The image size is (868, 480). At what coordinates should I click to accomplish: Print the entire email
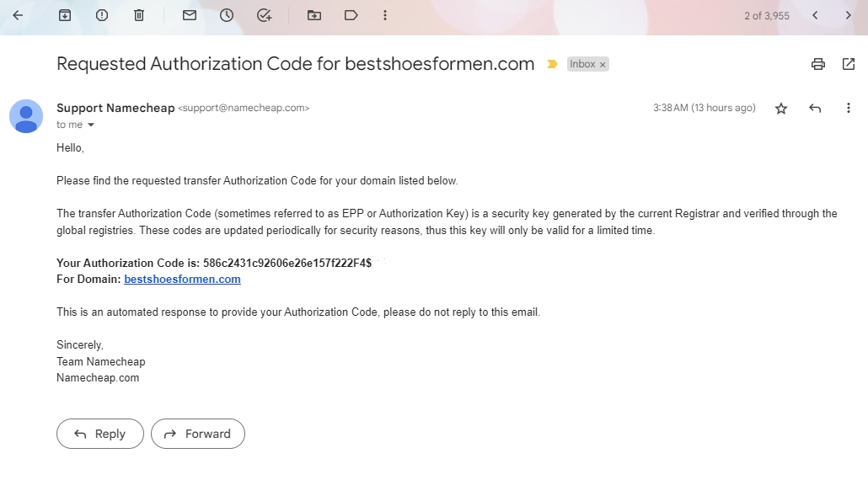pyautogui.click(x=817, y=64)
